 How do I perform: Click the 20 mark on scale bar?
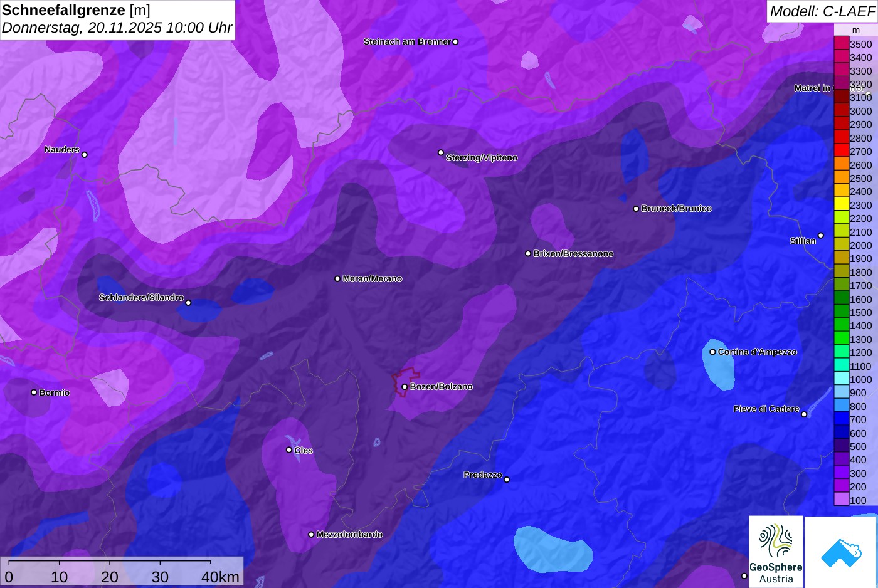click(x=110, y=577)
